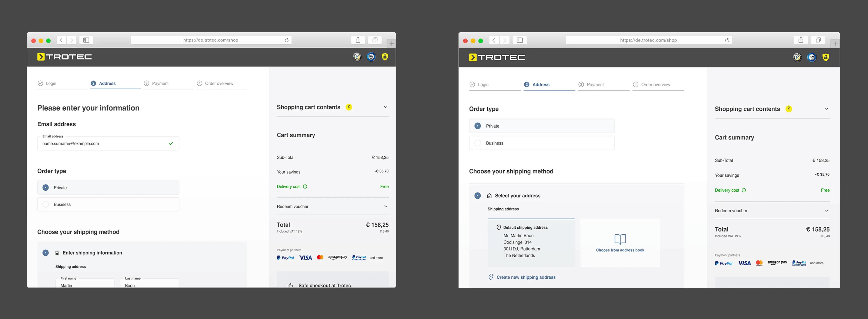
Task: Open the Trusted Shops badge in left window
Action: [357, 57]
